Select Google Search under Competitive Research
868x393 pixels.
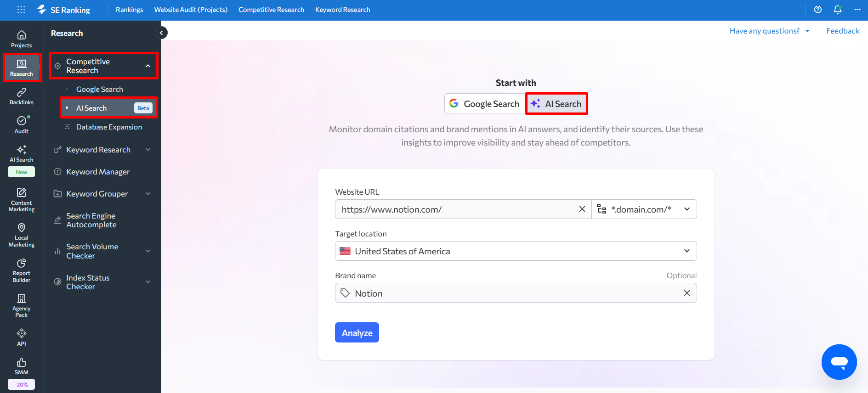pos(100,89)
